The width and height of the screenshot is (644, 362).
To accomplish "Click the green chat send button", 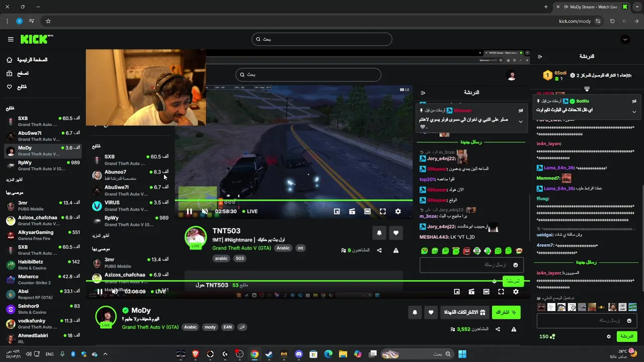I will point(626,336).
